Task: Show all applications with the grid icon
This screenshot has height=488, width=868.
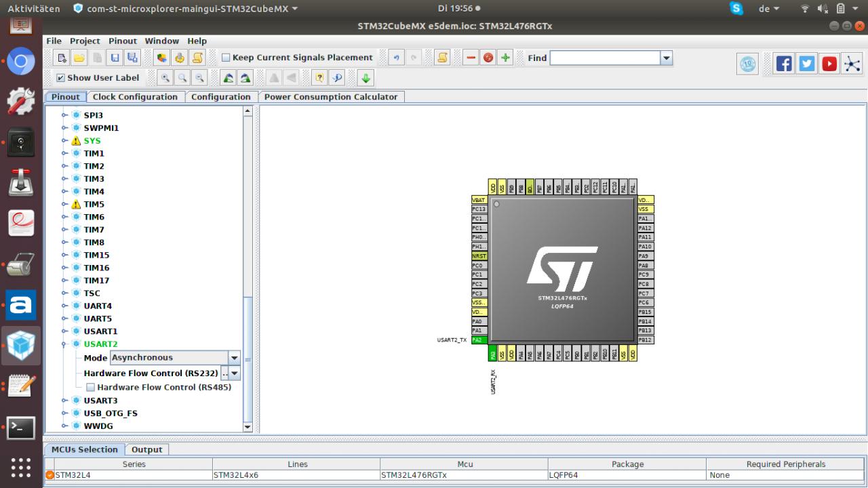Action: tap(21, 468)
